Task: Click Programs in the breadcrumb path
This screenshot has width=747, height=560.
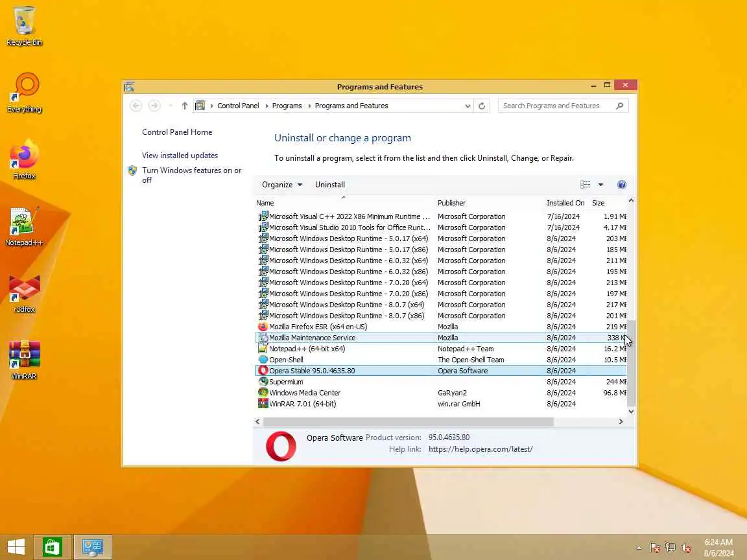Action: 287,106
